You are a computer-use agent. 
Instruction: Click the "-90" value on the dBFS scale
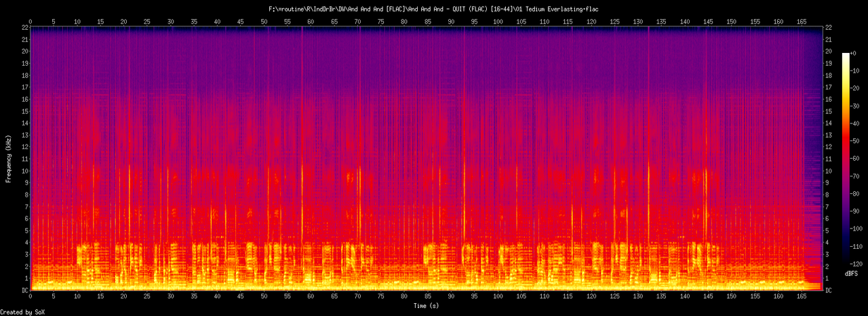coord(856,210)
